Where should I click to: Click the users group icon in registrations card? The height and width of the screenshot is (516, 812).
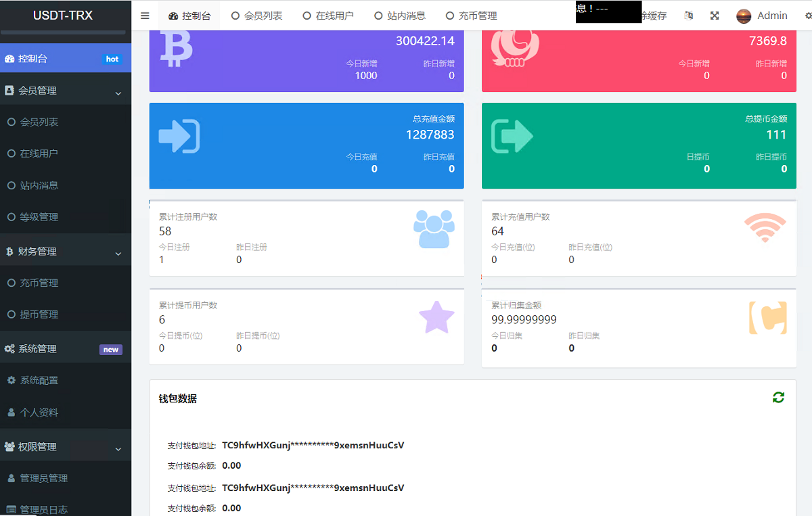[x=434, y=229]
